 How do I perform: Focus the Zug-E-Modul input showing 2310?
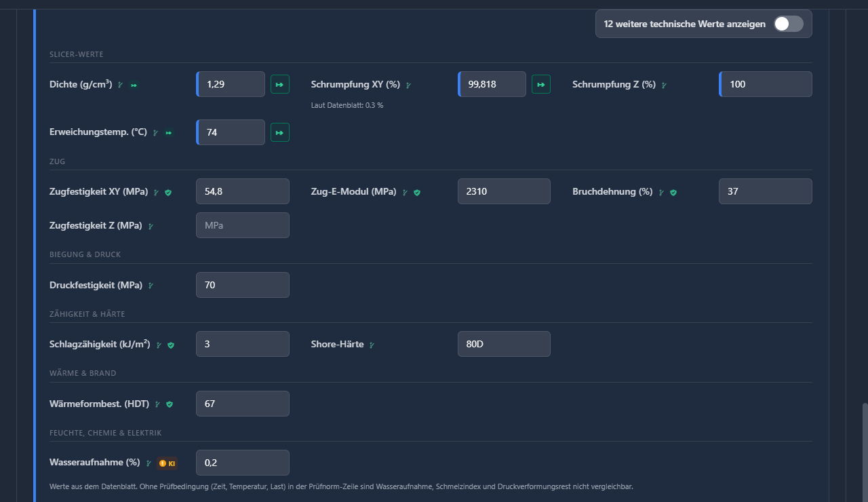coord(504,191)
